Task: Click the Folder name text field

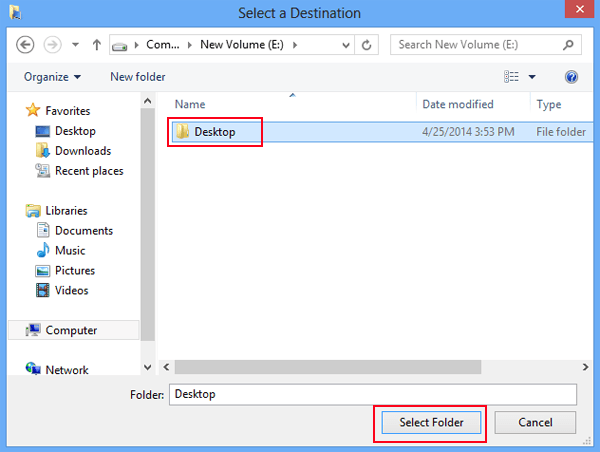Action: point(373,394)
